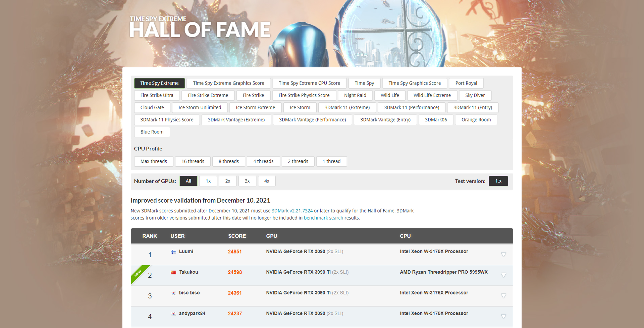Image resolution: width=644 pixels, height=328 pixels.
Task: Open Wild Life Extreme leaderboard
Action: click(432, 95)
